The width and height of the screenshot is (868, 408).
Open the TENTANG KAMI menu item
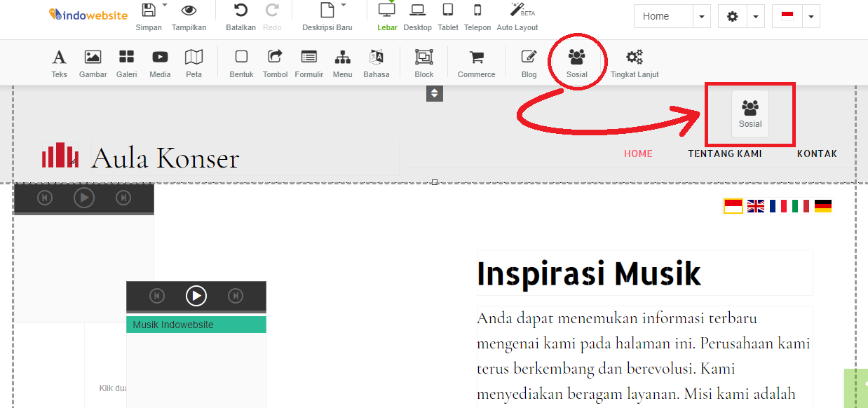(725, 153)
